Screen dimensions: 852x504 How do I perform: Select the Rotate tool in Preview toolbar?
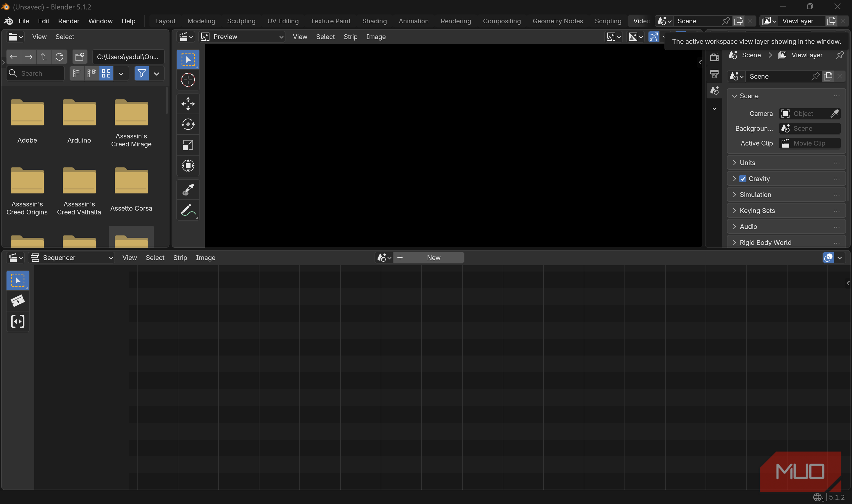188,124
